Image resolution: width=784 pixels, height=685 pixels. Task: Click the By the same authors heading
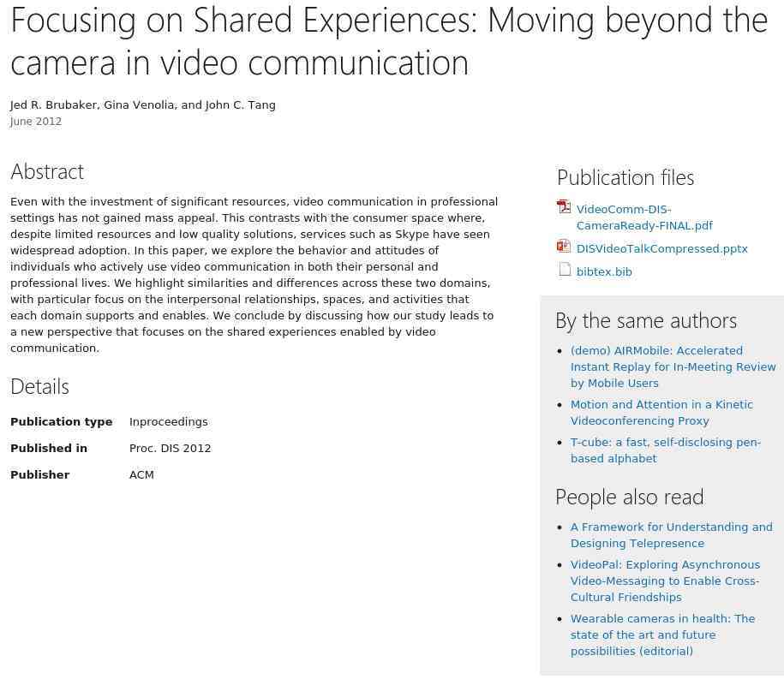[646, 320]
